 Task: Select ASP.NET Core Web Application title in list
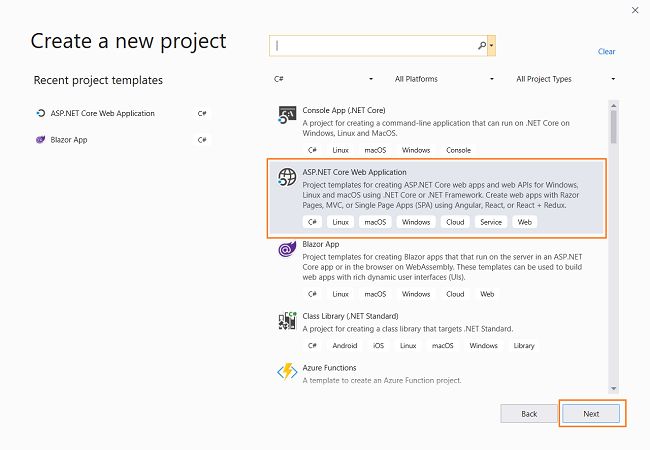pyautogui.click(x=354, y=172)
